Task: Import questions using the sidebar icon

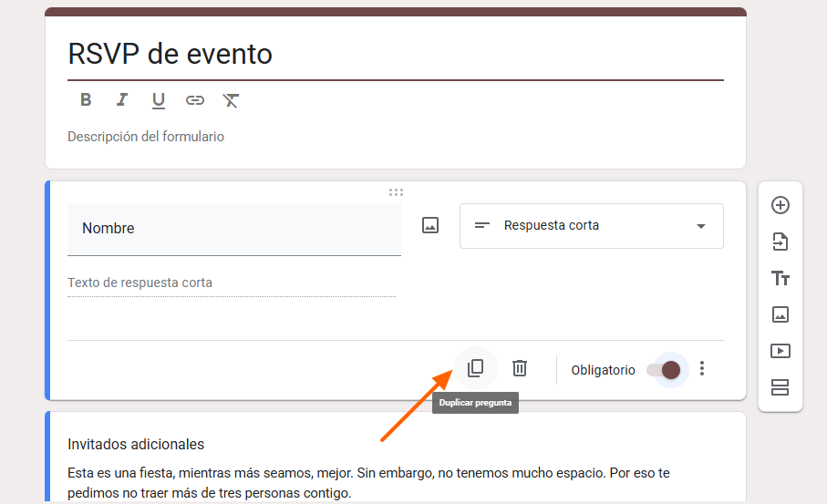Action: 780,242
